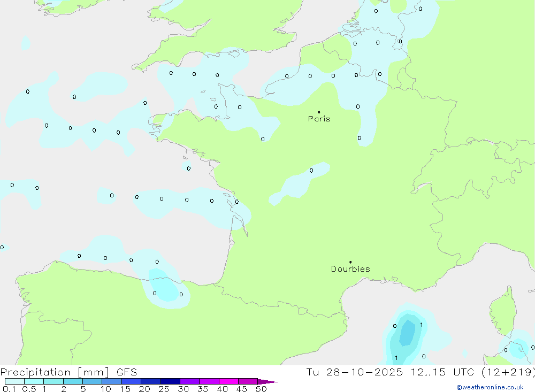Select the 10 to 15 mm blue legend swatch
The image size is (535, 392).
(x=112, y=381)
